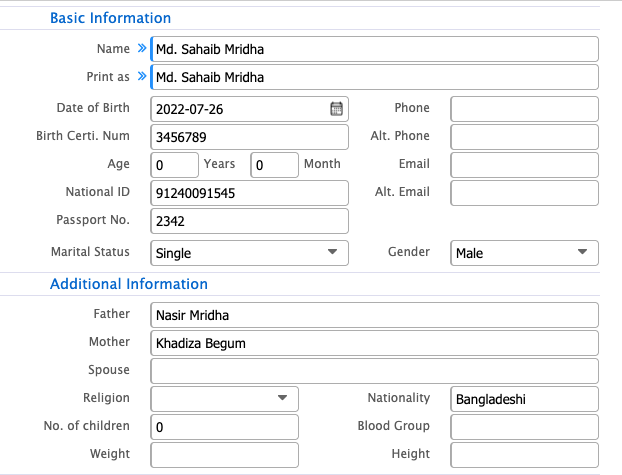622x475 pixels.
Task: Click the Email input box
Action: [x=524, y=165]
